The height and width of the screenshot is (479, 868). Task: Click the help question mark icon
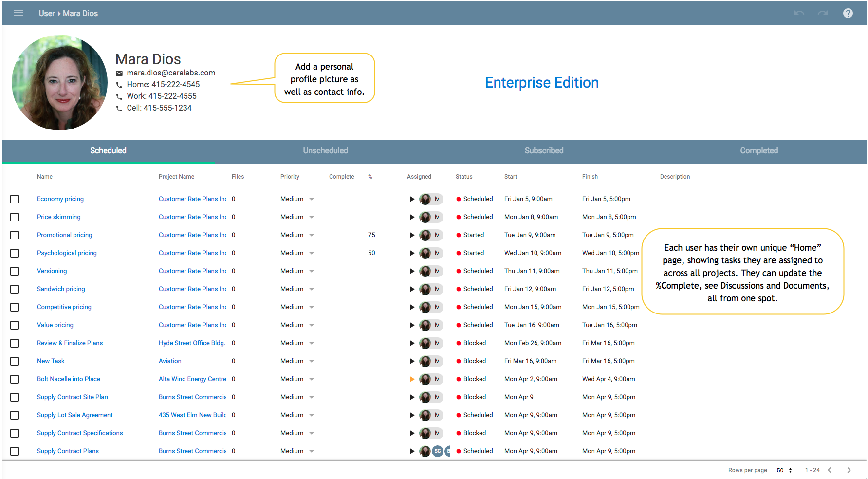coord(848,13)
